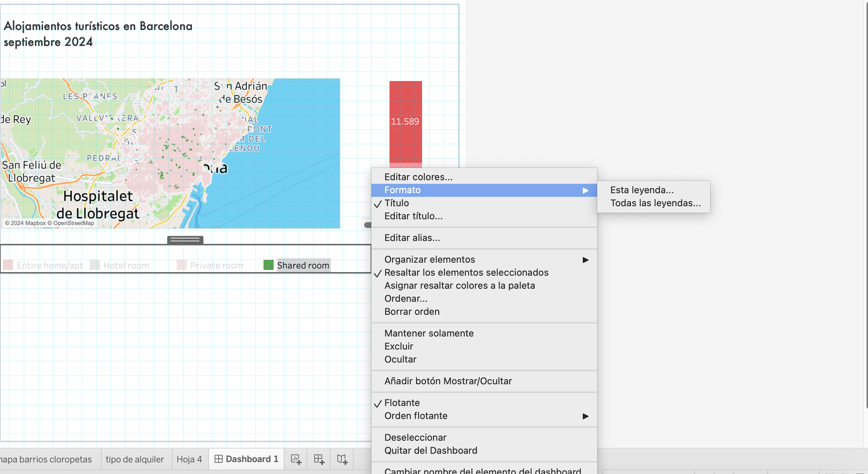
Task: Toggle Resaltar los elementos seleccionados
Action: pos(466,272)
